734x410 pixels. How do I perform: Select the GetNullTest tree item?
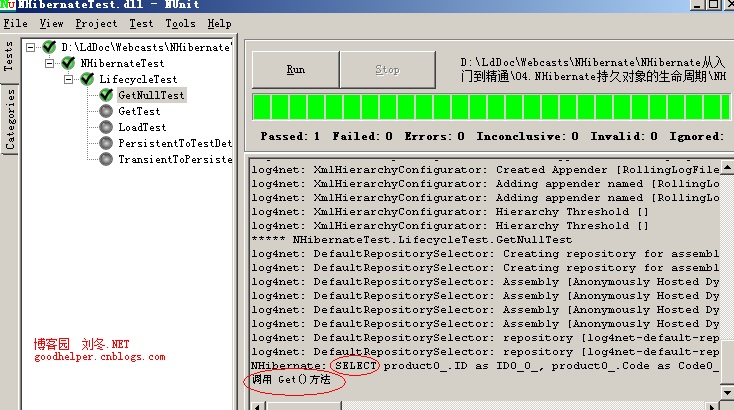(x=151, y=95)
